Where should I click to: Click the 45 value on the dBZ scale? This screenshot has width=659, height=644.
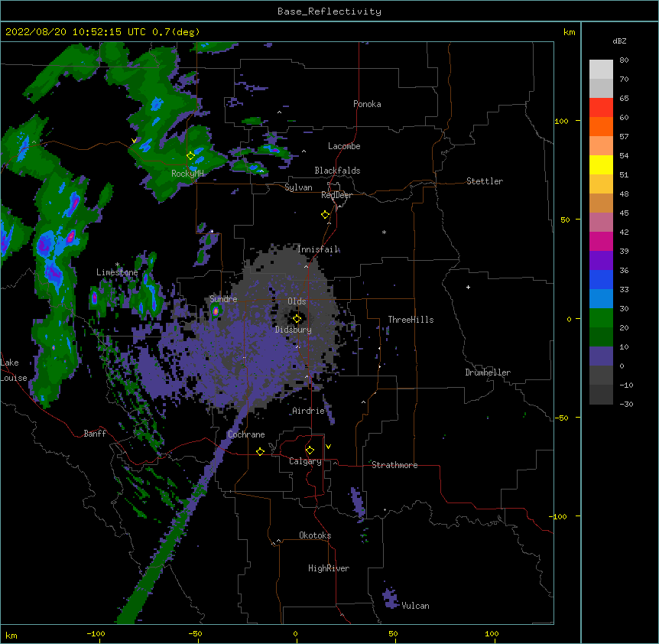624,213
